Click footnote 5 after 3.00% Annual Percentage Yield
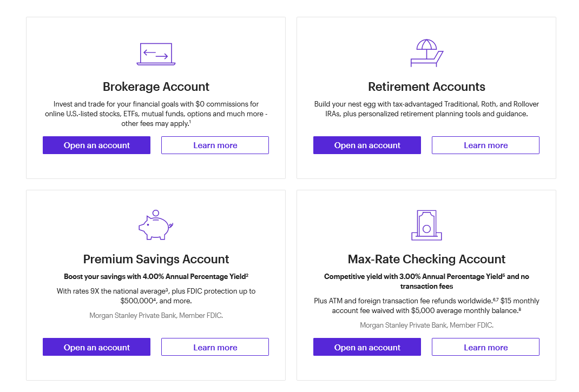 pos(504,274)
